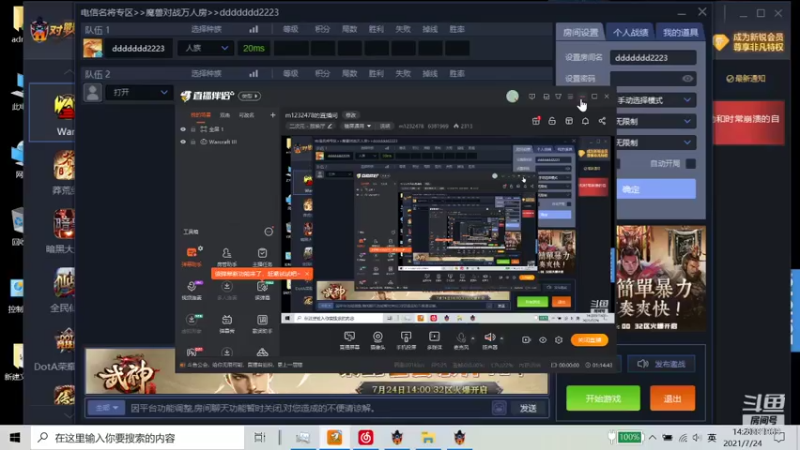Tick the 自动开局 checkbox
800x450 pixels.
(x=691, y=164)
